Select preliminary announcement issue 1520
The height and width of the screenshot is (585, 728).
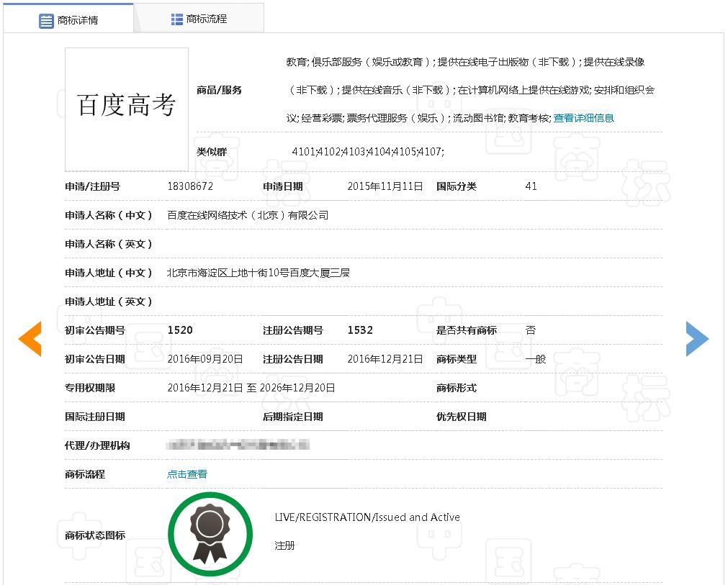180,330
